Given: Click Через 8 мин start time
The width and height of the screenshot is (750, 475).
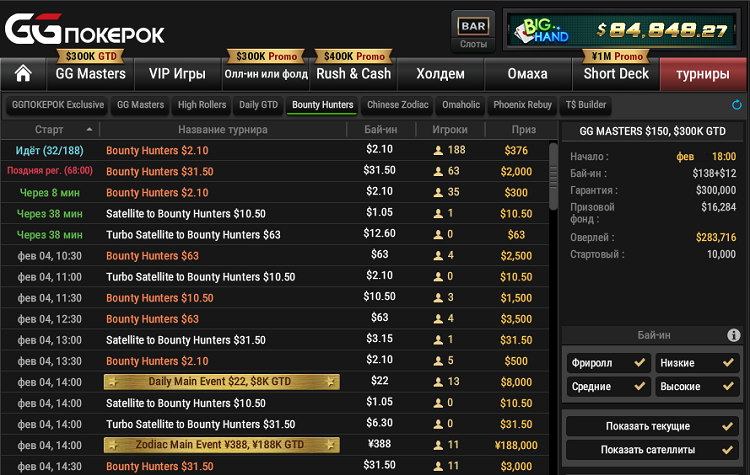Looking at the screenshot, I should click(50, 193).
